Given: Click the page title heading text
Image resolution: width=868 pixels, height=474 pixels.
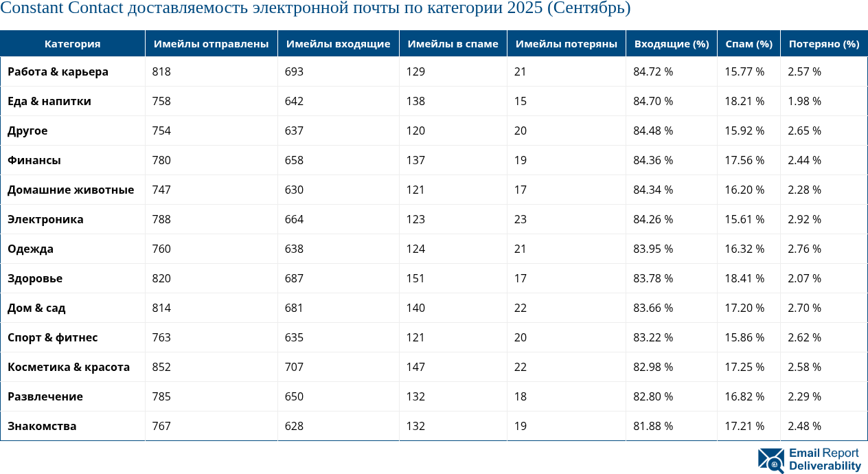Looking at the screenshot, I should pyautogui.click(x=315, y=9).
